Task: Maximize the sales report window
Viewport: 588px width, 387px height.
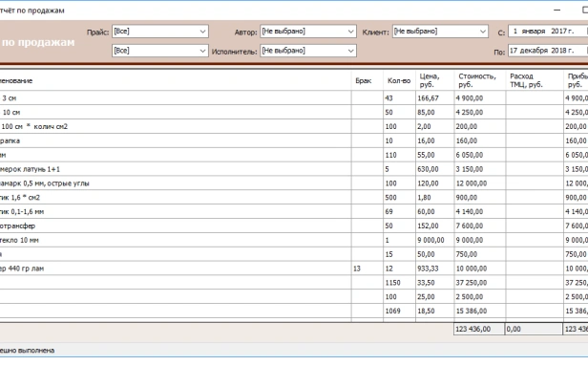Action: 582,9
